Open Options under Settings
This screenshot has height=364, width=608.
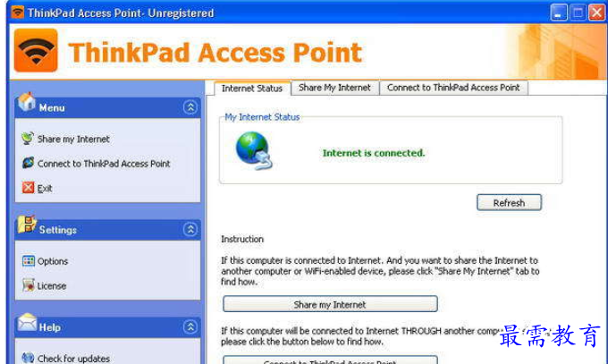pyautogui.click(x=53, y=261)
